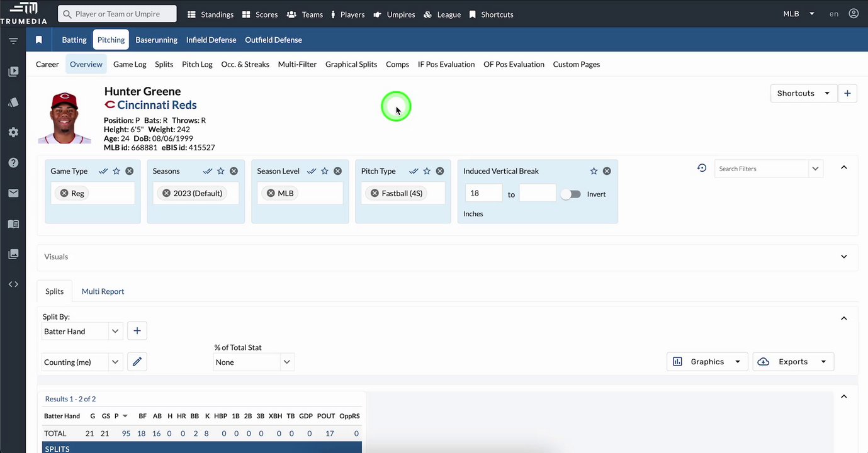
Task: Remove the MLB season level chip
Action: (x=271, y=193)
